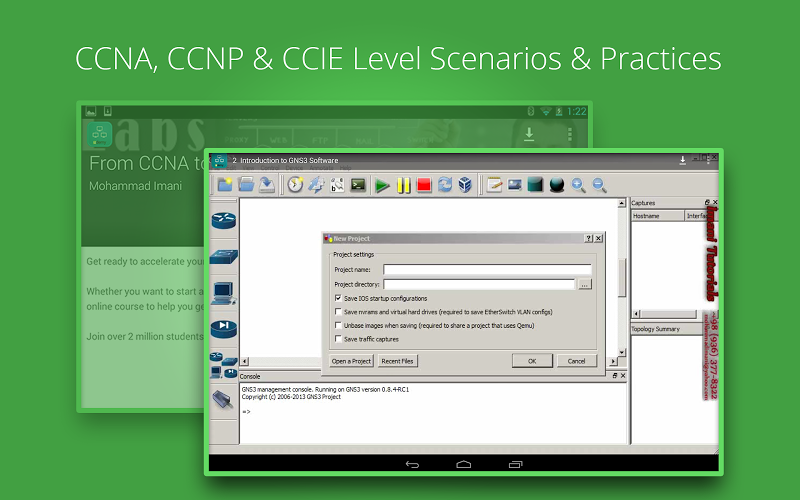Enable Save nvrams and virtual hard drives
800x500 pixels.
tap(338, 311)
